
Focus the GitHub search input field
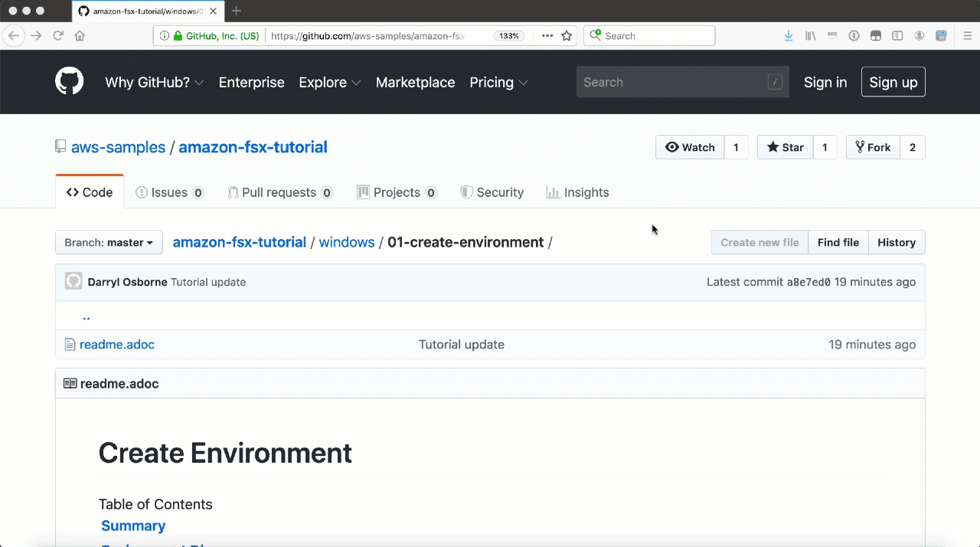[682, 82]
